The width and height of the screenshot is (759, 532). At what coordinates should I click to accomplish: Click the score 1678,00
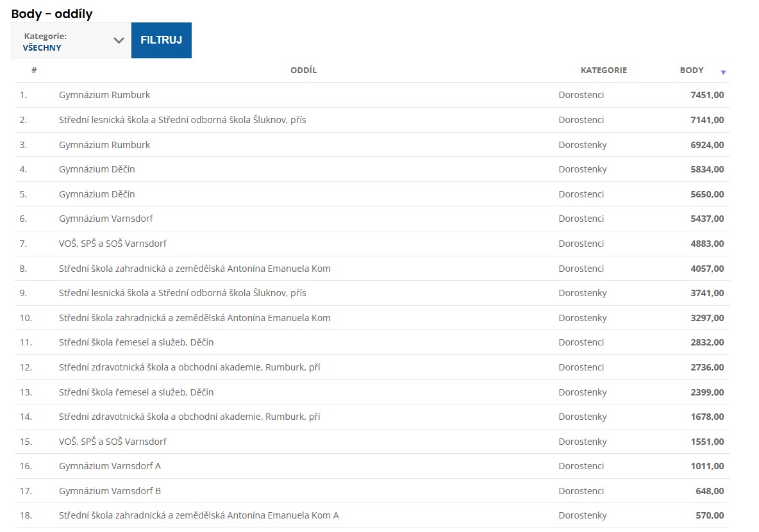[x=707, y=416]
